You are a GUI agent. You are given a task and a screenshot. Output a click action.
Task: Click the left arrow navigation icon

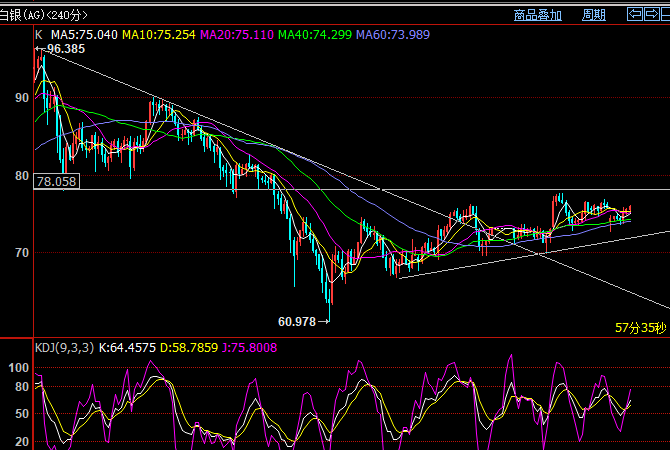634,14
